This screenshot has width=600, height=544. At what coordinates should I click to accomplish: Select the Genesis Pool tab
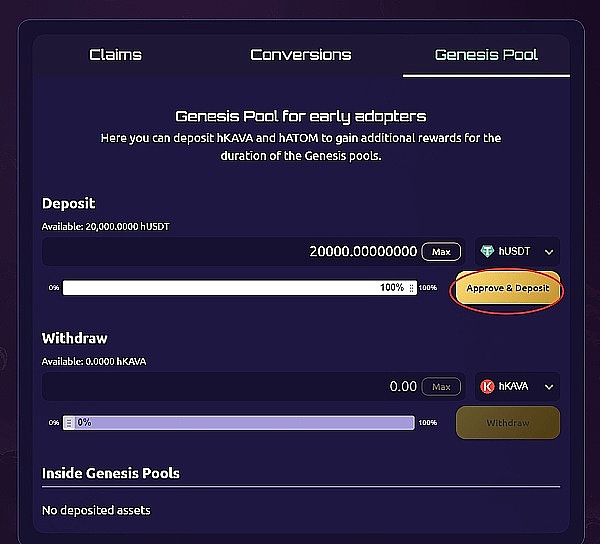[x=486, y=55]
